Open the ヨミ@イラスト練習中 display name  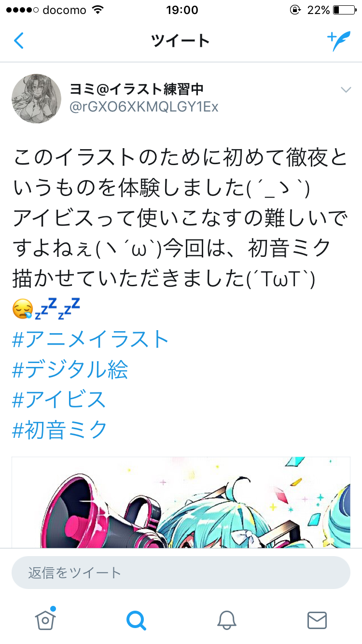pos(137,89)
